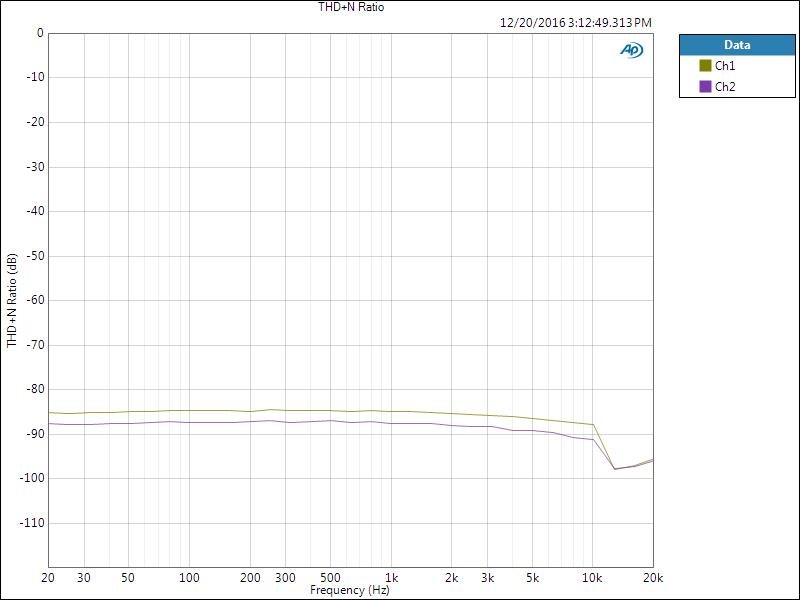The width and height of the screenshot is (800, 600).
Task: Click the THD+N Ratio graph title
Action: click(351, 7)
